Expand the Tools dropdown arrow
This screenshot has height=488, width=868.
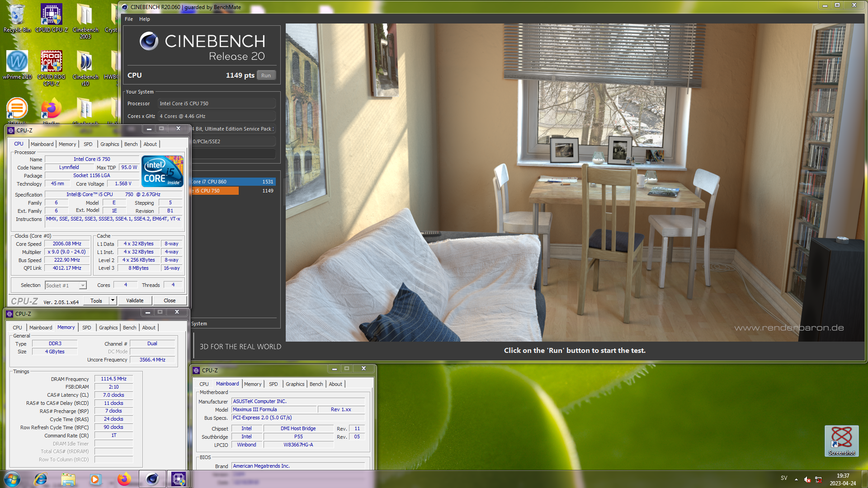(x=113, y=300)
